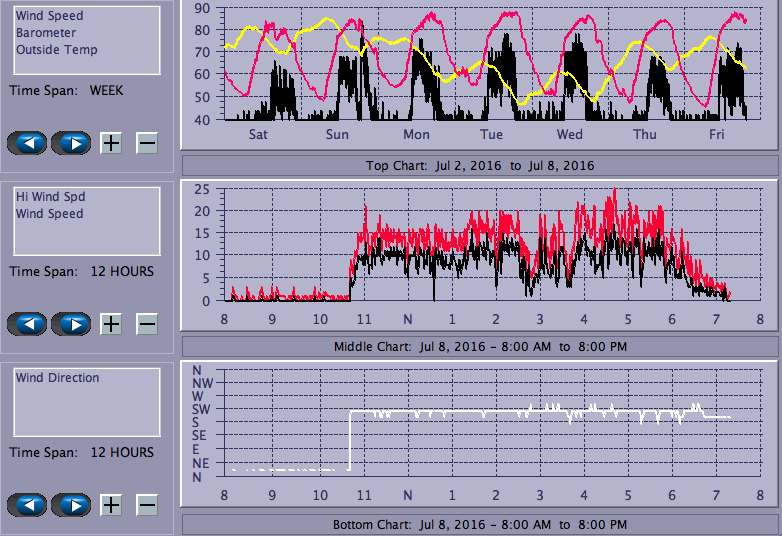Decrease the middle chart time span with minus

click(x=147, y=324)
